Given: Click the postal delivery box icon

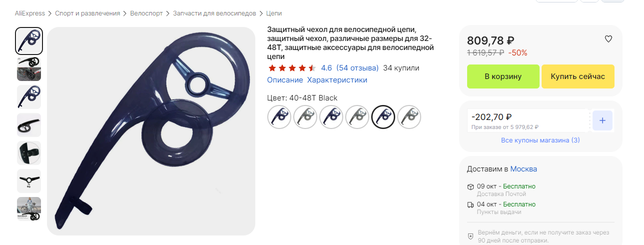Looking at the screenshot, I should [470, 186].
